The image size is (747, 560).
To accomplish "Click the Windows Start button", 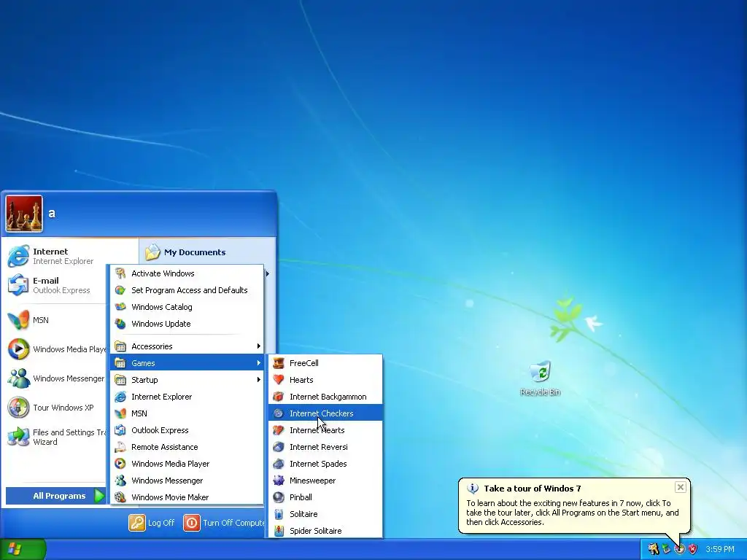I will click(x=23, y=549).
